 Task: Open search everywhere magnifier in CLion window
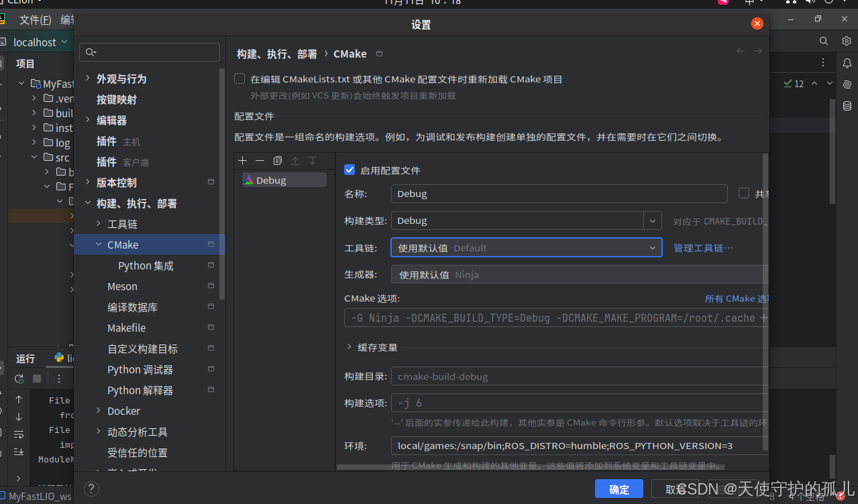click(x=824, y=42)
